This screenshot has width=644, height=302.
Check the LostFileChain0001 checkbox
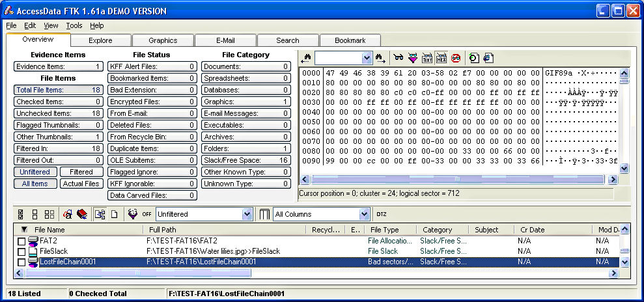21,262
